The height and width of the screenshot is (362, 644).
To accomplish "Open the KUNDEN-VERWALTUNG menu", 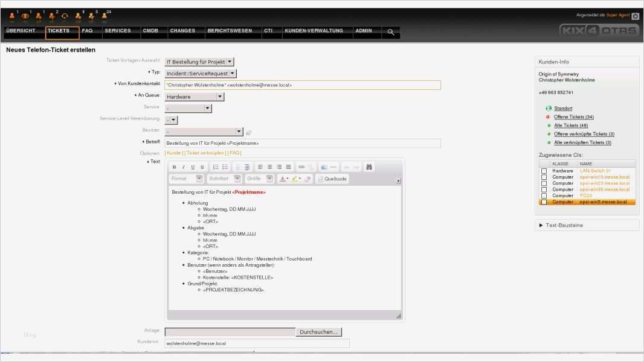I will [x=314, y=31].
